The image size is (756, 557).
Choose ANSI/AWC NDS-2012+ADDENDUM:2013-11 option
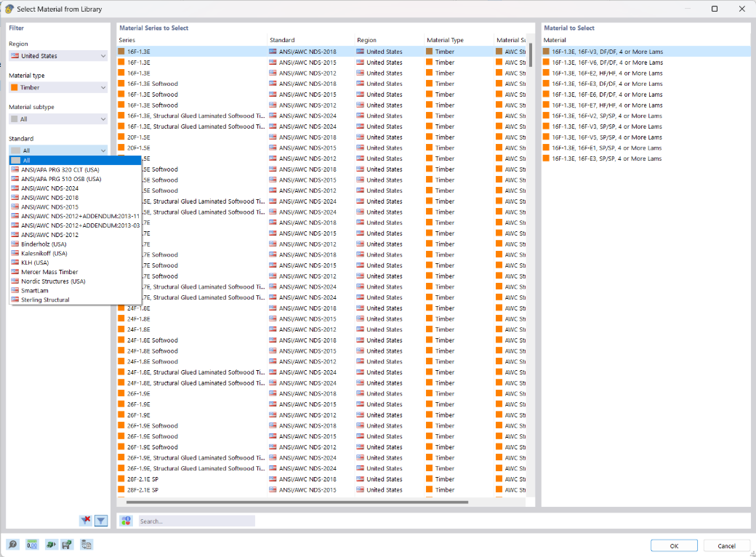pyautogui.click(x=76, y=216)
